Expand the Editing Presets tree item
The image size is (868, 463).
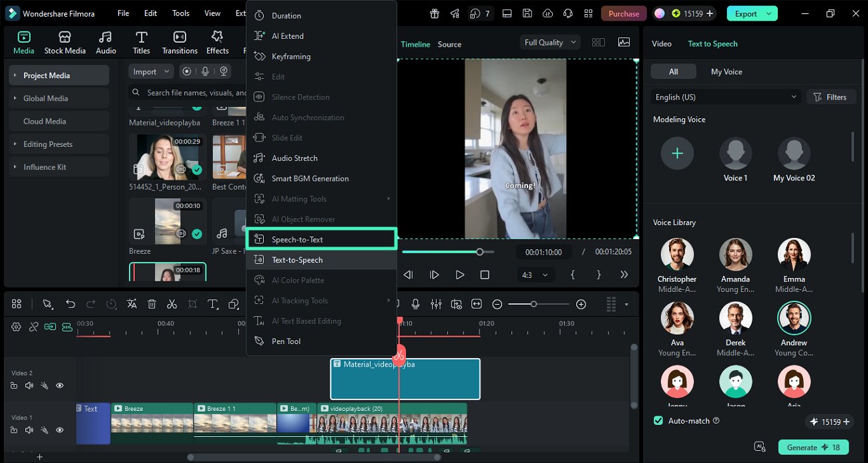(x=15, y=144)
